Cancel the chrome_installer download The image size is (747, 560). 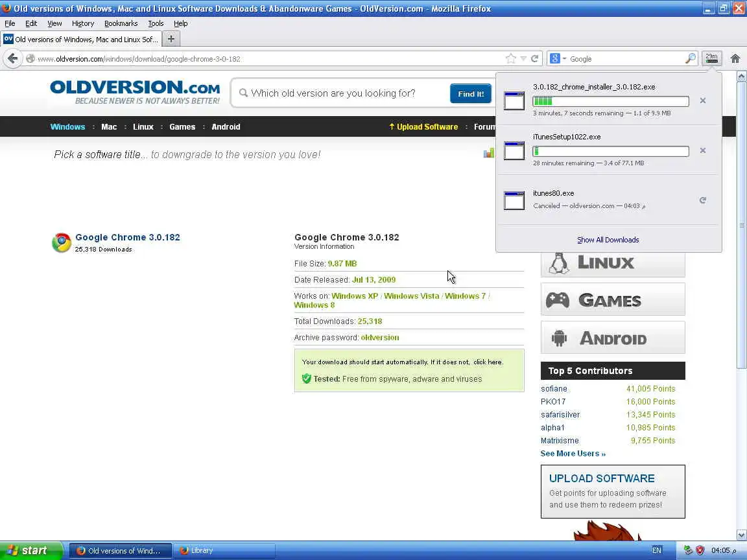tap(703, 100)
